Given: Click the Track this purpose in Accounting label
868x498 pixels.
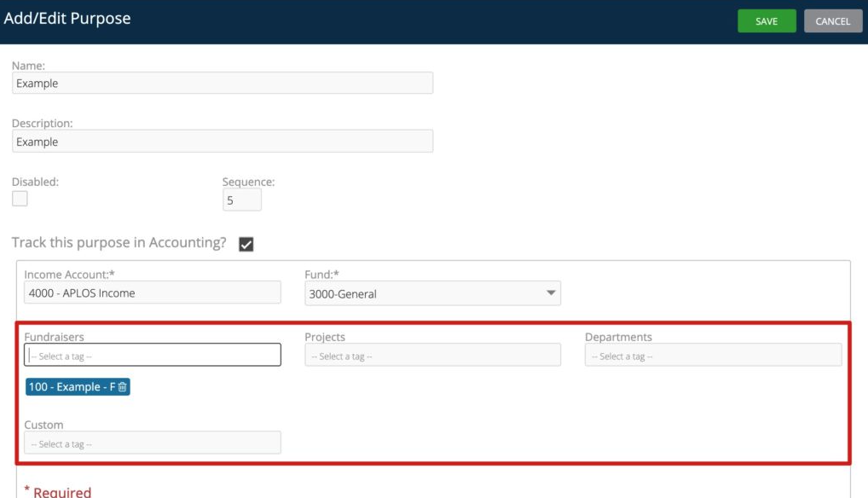Looking at the screenshot, I should (x=119, y=243).
